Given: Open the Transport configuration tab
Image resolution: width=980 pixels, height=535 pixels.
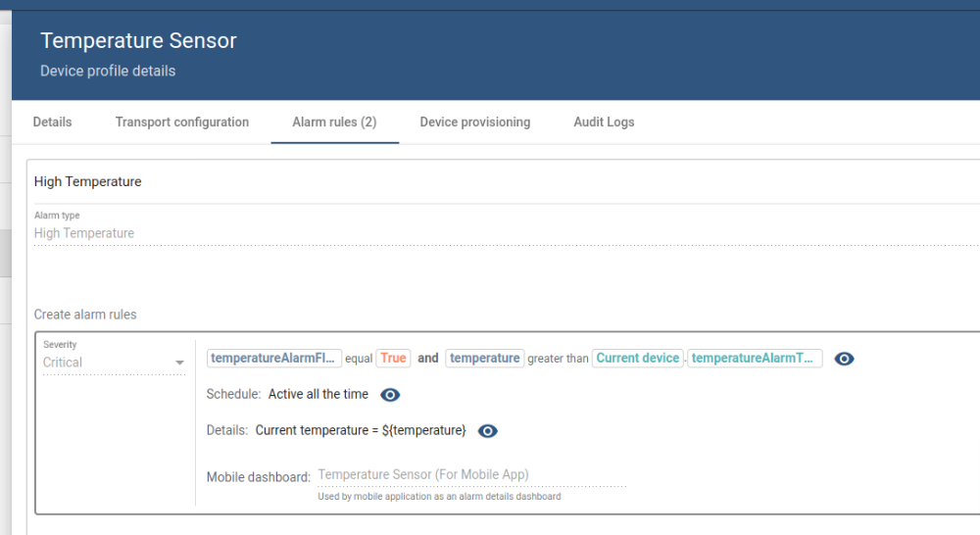Looking at the screenshot, I should pos(182,122).
